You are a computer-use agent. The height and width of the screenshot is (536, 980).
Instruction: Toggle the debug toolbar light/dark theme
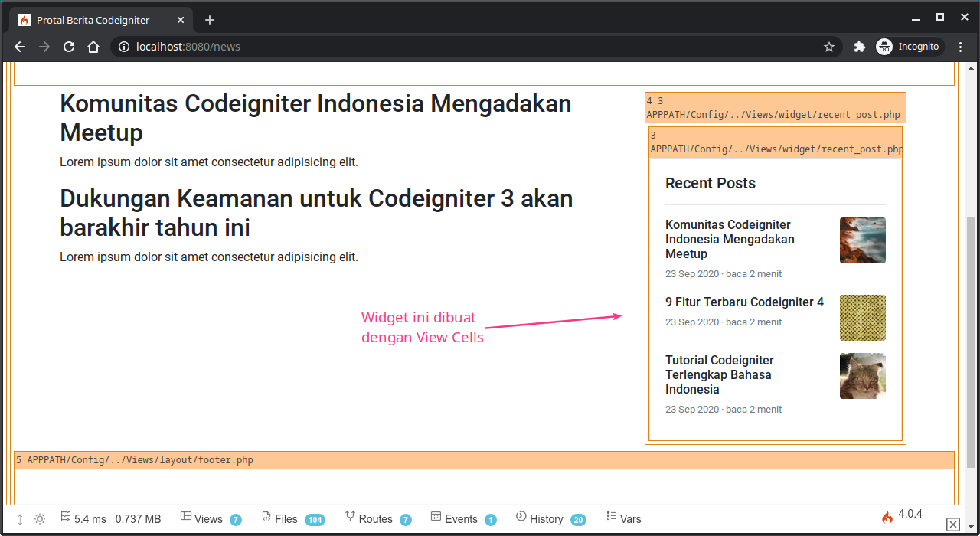(39, 518)
